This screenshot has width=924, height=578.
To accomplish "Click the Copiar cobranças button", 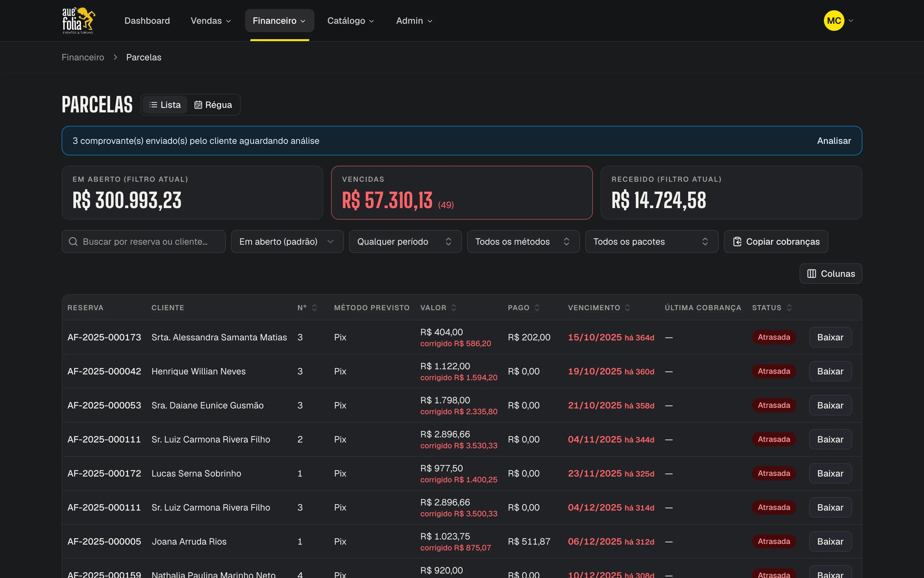I will click(775, 241).
